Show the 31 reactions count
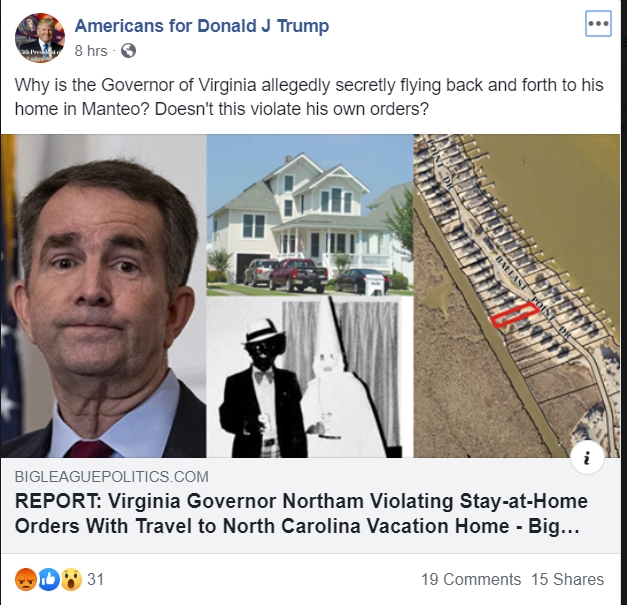Screen dimensions: 627x605 [x=95, y=579]
